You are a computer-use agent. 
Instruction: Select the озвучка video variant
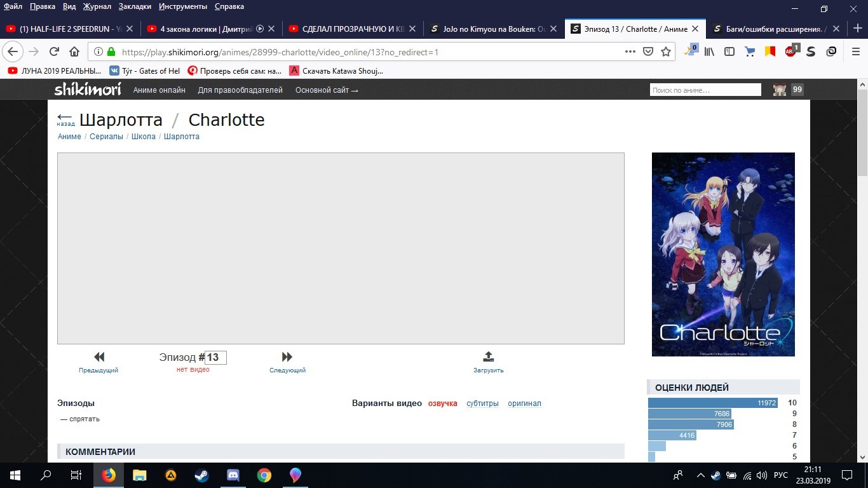point(442,403)
